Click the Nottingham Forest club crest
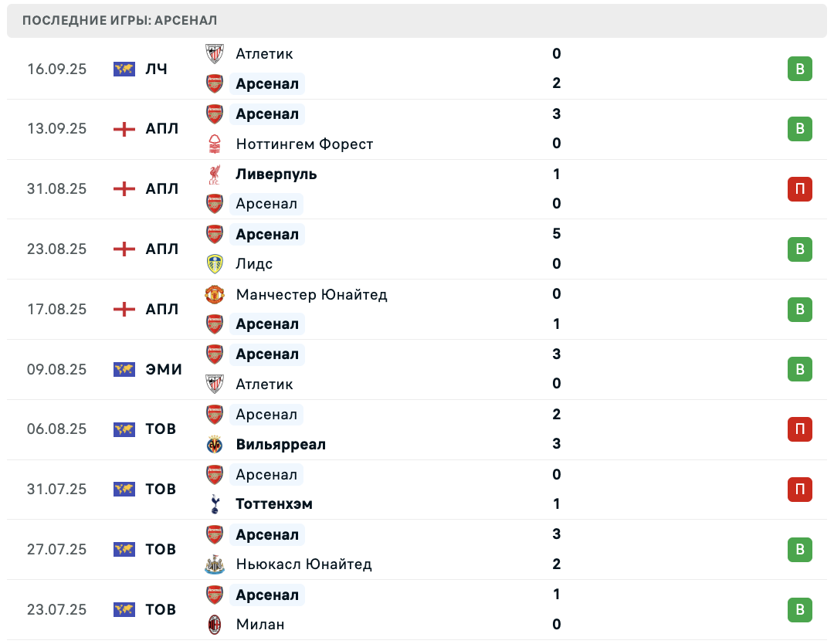Viewport: 834px width, 644px height. 215,144
